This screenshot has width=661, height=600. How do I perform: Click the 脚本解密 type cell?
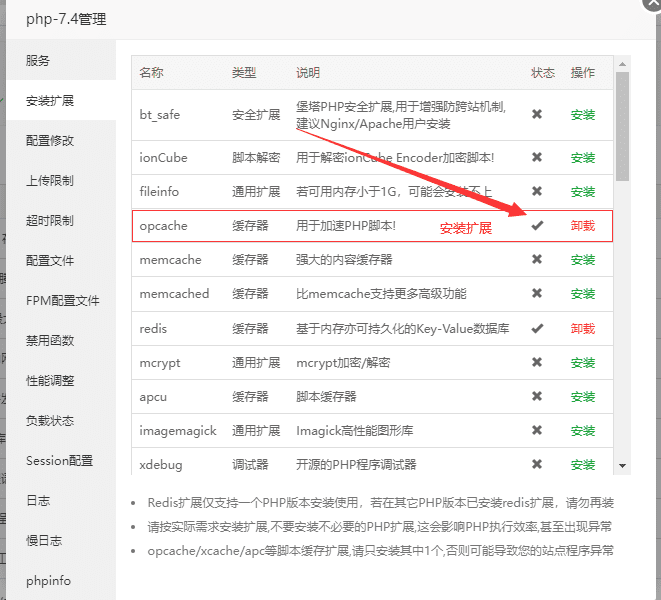(x=256, y=158)
